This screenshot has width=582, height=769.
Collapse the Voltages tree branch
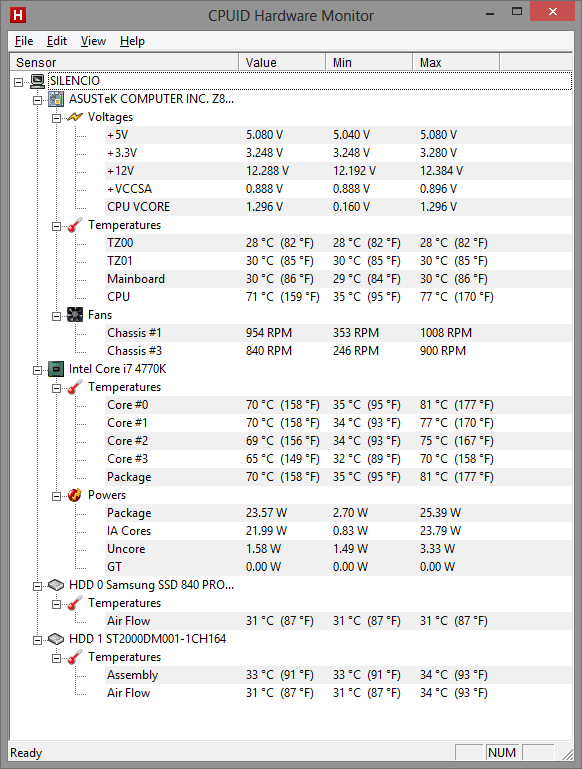[x=56, y=118]
